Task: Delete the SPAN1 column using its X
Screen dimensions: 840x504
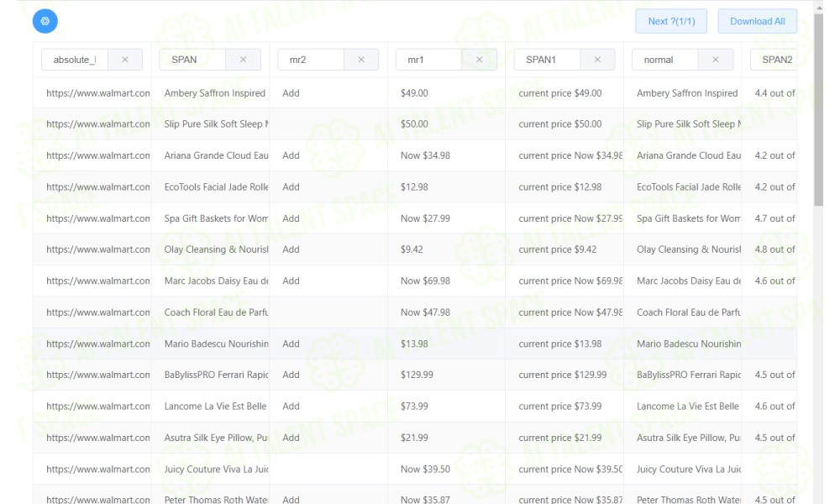Action: (597, 60)
